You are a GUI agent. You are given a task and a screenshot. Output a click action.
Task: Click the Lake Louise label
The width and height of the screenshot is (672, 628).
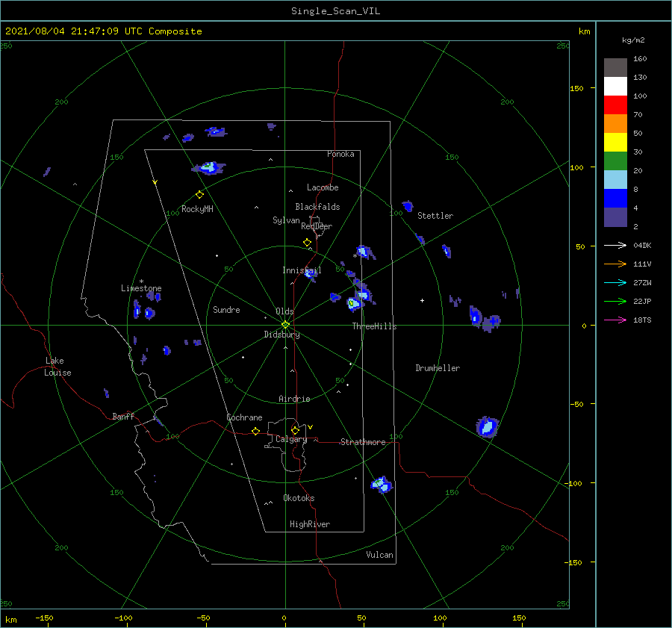pos(57,367)
